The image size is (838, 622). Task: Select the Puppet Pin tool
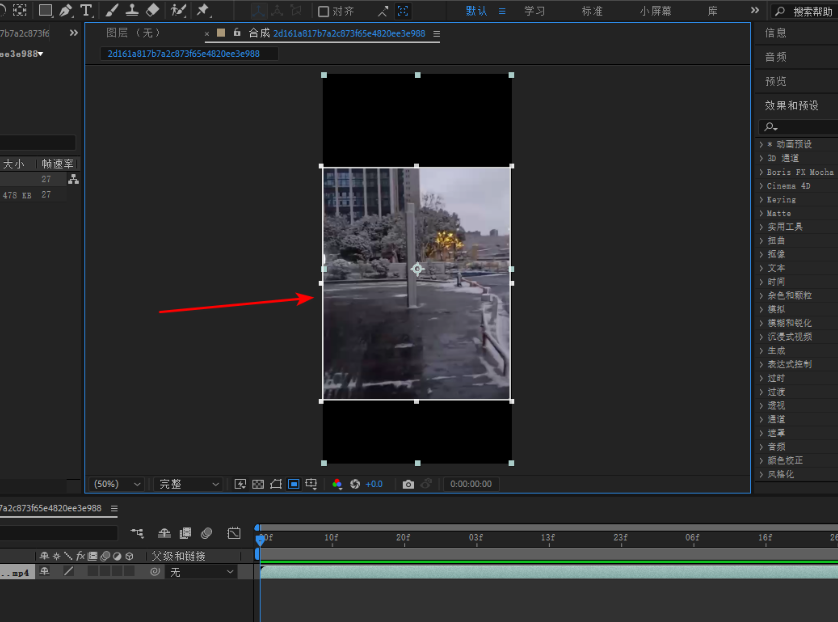(x=203, y=10)
